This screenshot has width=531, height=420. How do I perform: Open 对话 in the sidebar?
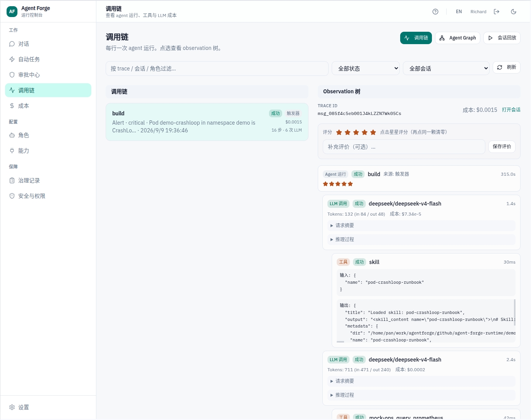tap(48, 44)
